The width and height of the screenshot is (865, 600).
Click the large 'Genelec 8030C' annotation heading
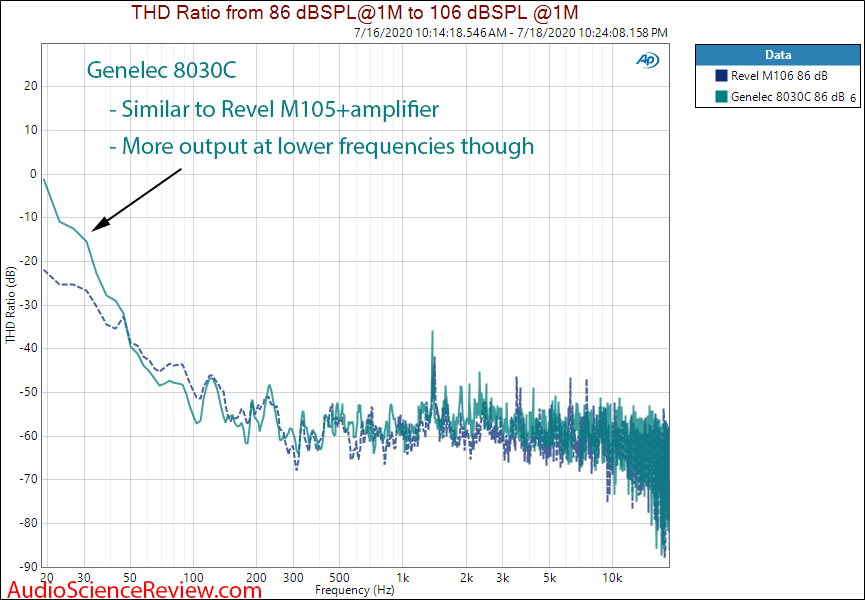coord(162,71)
